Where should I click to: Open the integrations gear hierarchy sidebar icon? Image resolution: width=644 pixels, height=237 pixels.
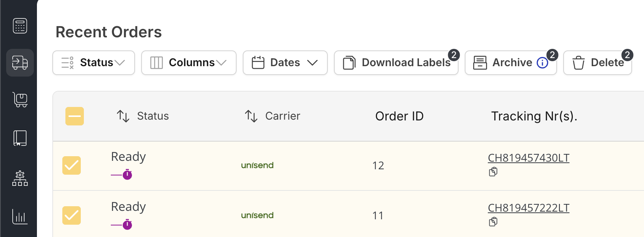[20, 179]
